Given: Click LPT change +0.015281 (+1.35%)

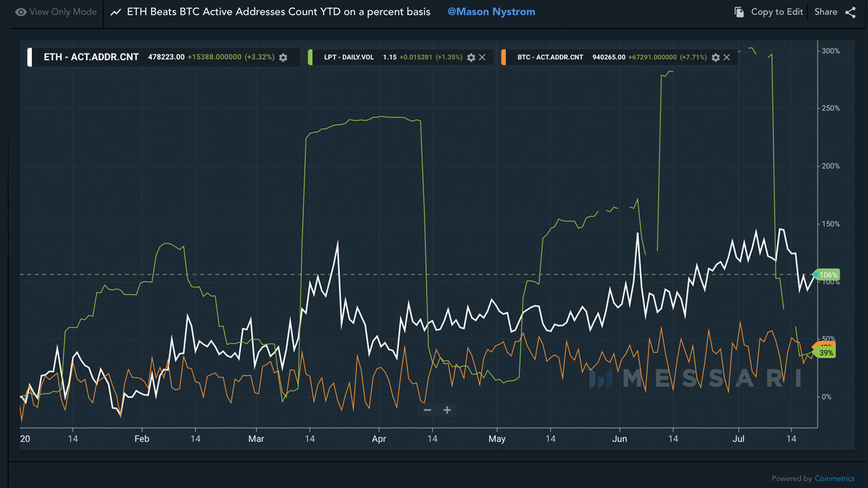Looking at the screenshot, I should [431, 58].
